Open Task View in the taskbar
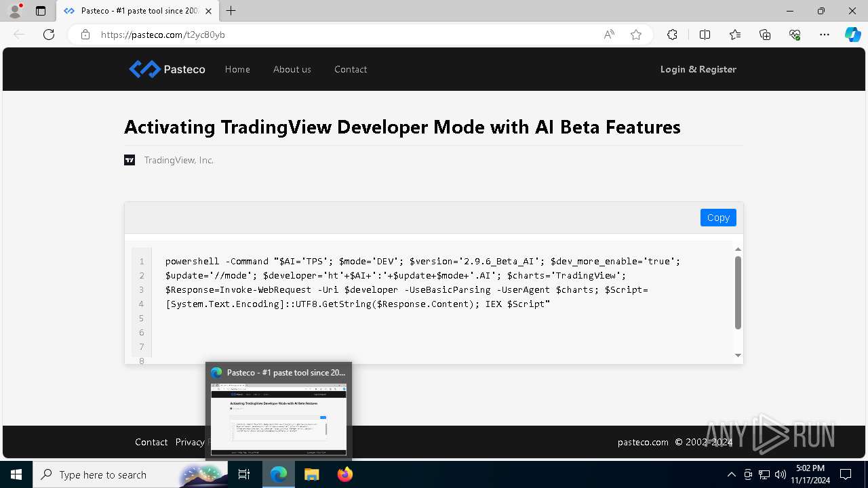This screenshot has height=488, width=868. (x=244, y=474)
